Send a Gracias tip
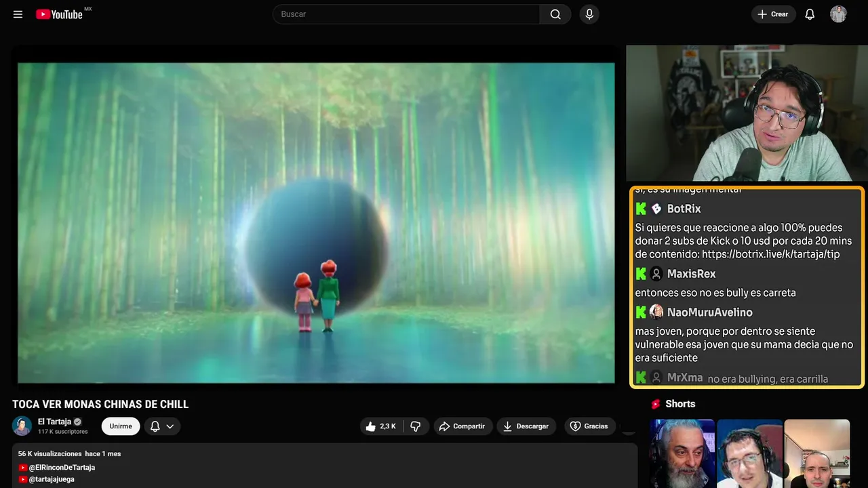868x488 pixels. click(x=589, y=426)
